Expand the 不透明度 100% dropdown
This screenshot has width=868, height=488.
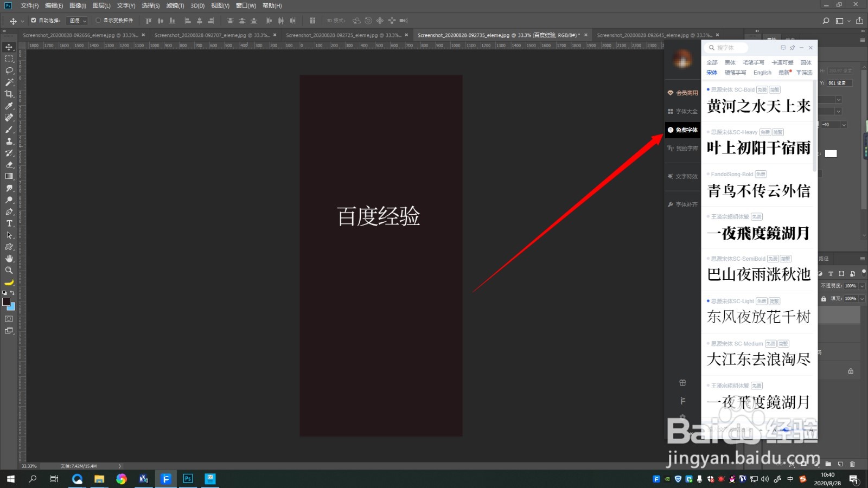(862, 286)
